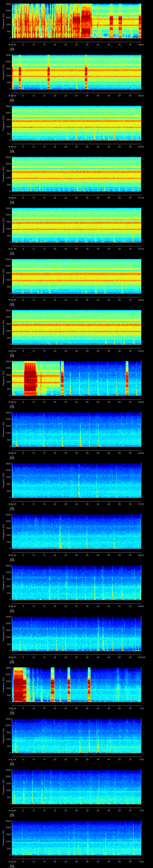Click the 8:49:00 start time label

pos(12,147)
